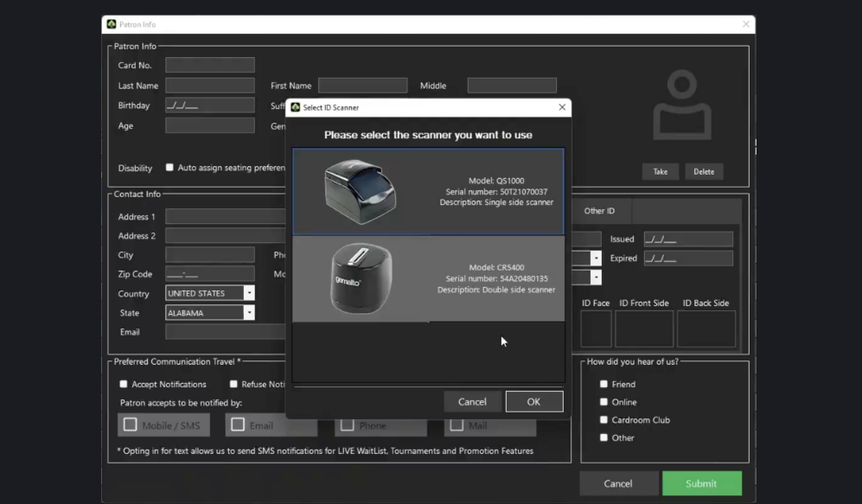Enable Accept Notifications checkbox
Screen dimensions: 862x504
pyautogui.click(x=123, y=384)
